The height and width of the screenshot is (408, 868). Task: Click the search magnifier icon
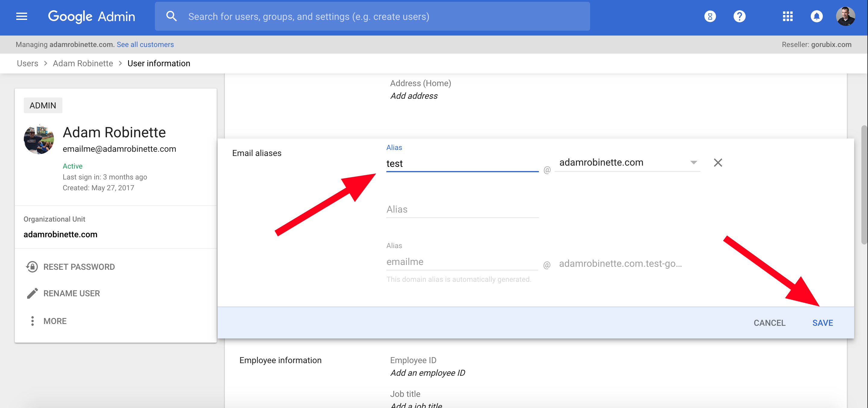pyautogui.click(x=171, y=16)
